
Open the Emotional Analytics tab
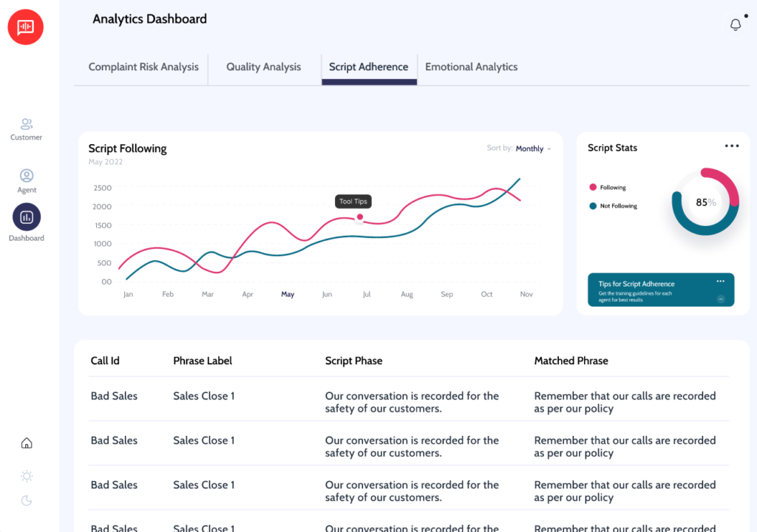pos(471,67)
